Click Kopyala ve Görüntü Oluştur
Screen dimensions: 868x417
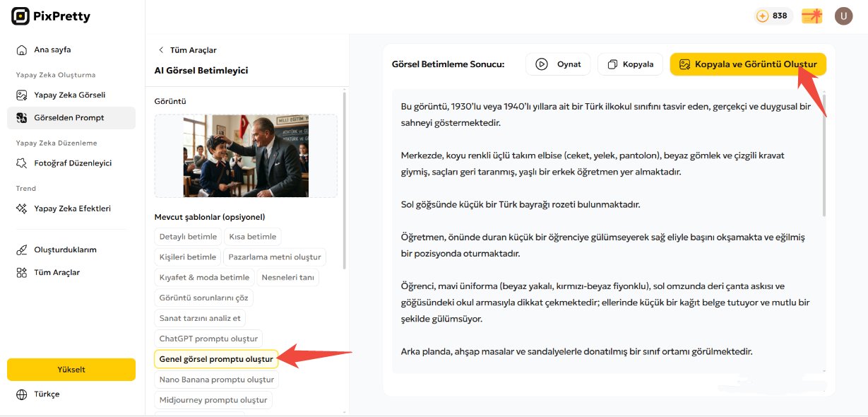click(x=748, y=64)
